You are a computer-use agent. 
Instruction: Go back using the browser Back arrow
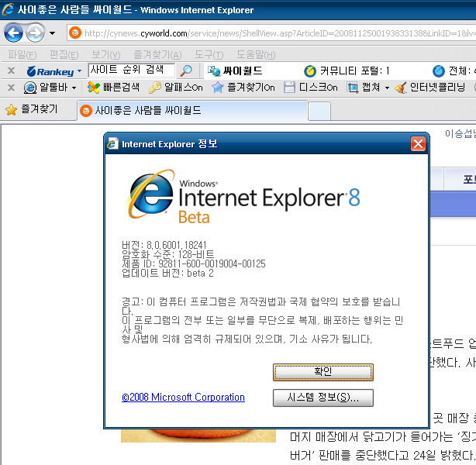[x=13, y=33]
